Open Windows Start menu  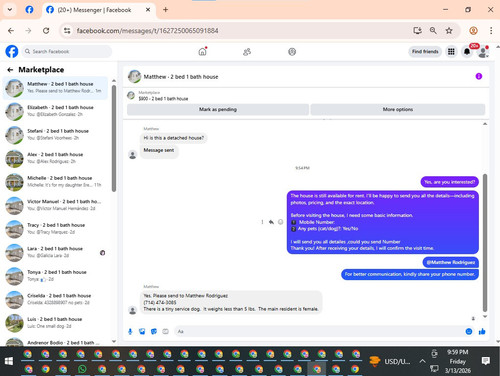[9, 361]
